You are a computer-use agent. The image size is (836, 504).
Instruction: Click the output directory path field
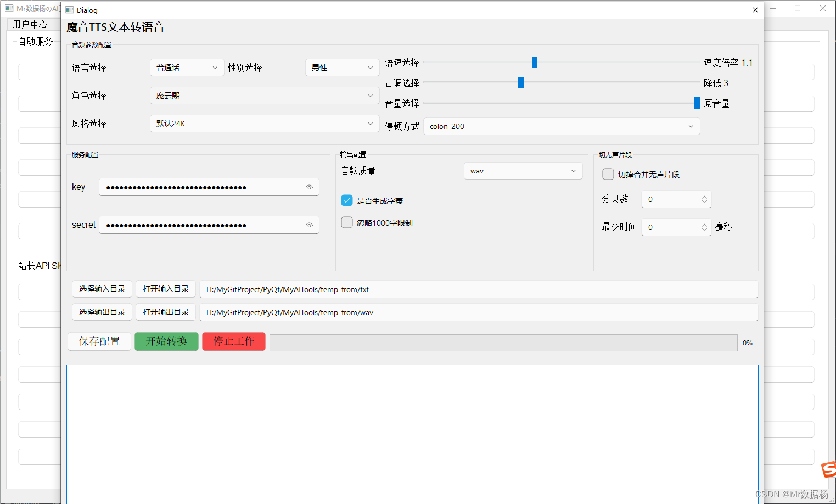click(479, 312)
